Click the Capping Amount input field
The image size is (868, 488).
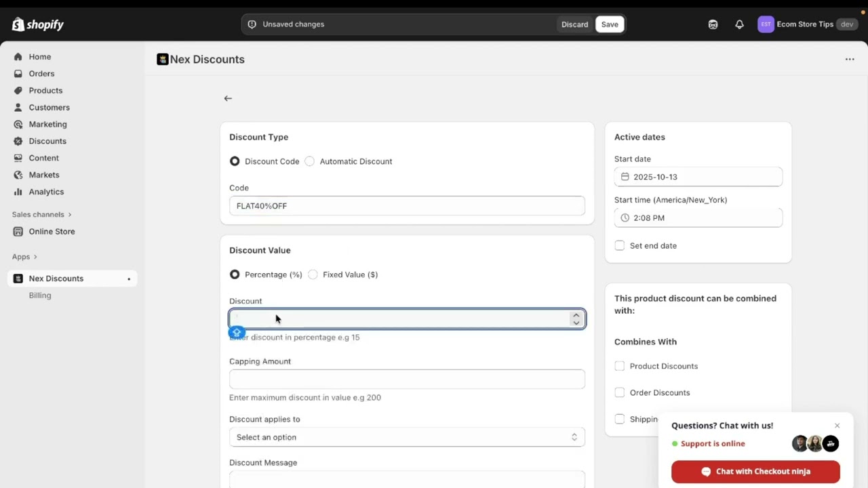[407, 380]
